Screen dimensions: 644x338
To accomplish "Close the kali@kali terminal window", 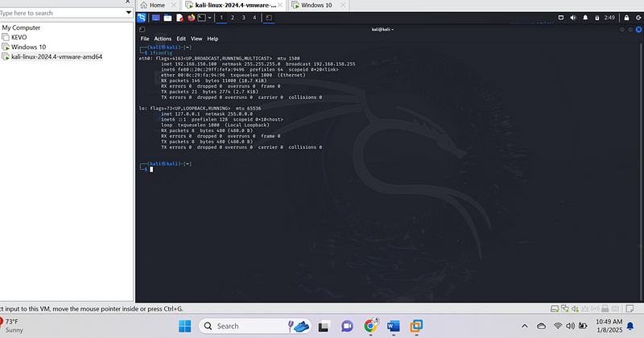I will coord(638,30).
